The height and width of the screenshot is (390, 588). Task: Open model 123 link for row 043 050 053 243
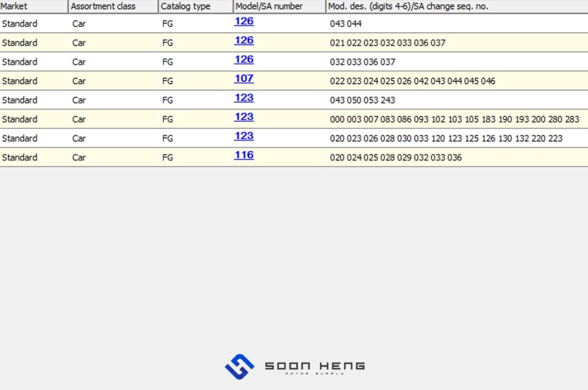coord(244,97)
